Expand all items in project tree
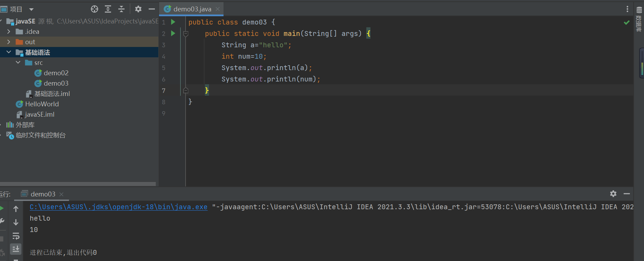The width and height of the screenshot is (644, 261). coord(108,9)
